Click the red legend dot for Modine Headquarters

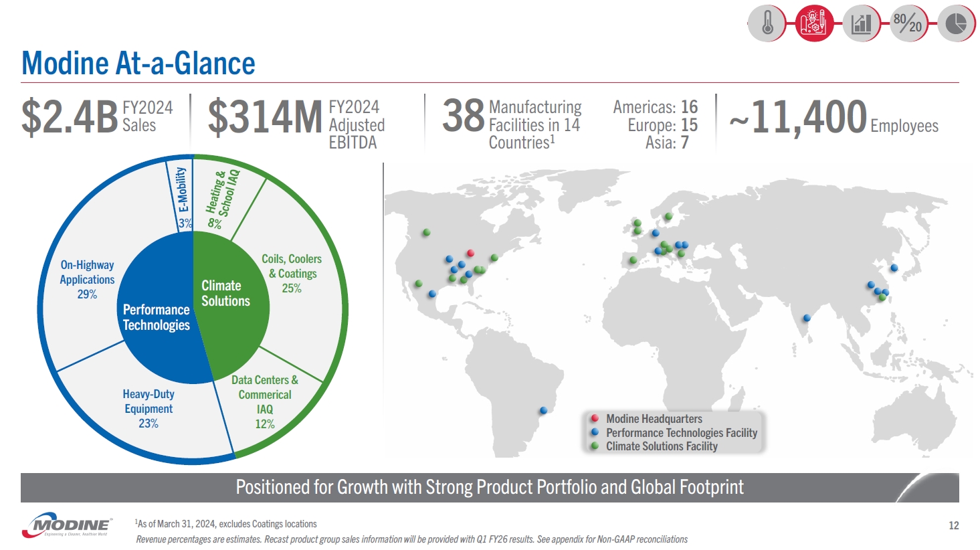click(595, 419)
